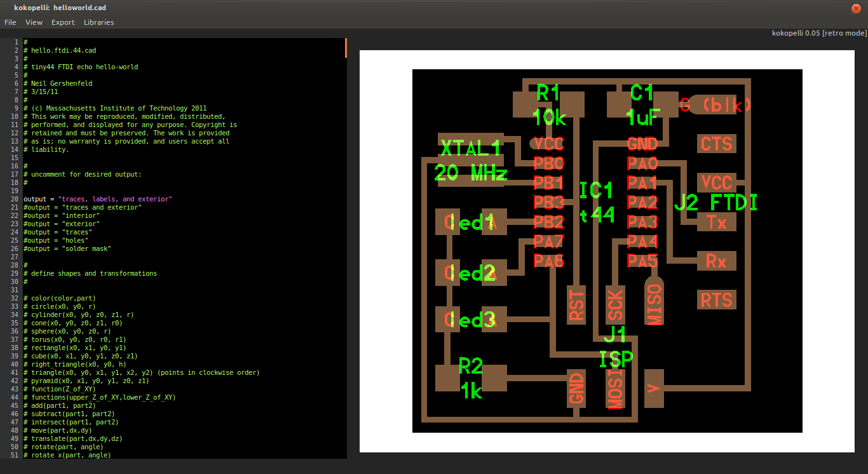Click the PA5 pin label

642,261
